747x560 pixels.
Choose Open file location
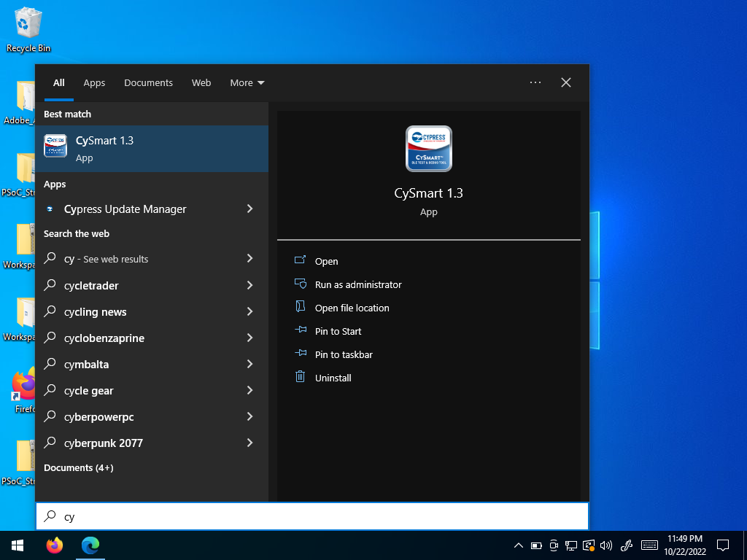352,308
